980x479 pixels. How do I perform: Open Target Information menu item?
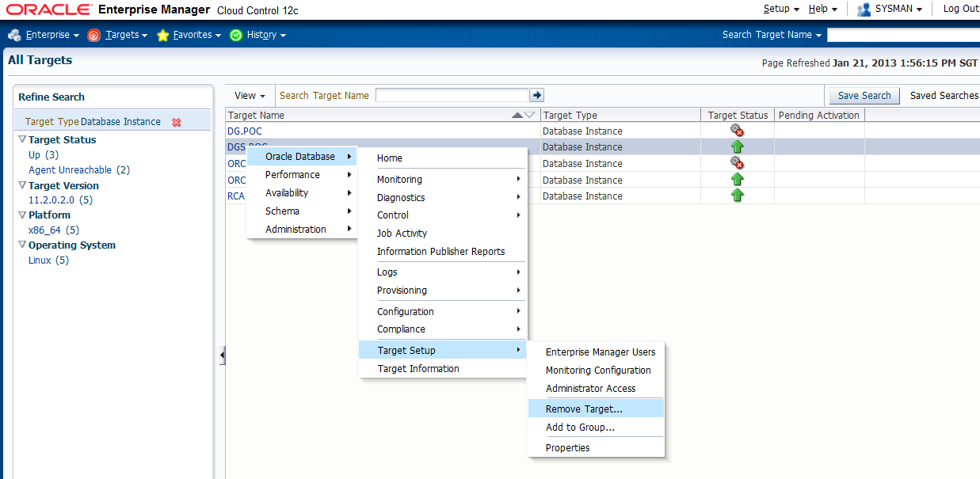[443, 369]
